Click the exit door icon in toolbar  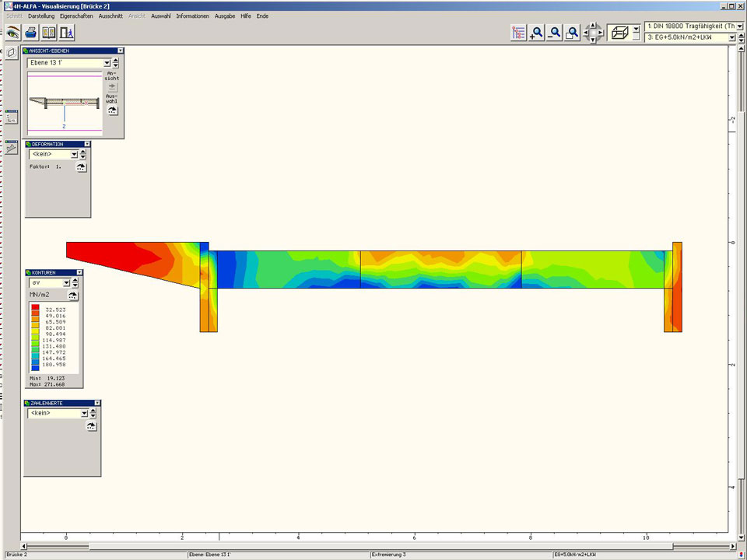click(x=67, y=33)
